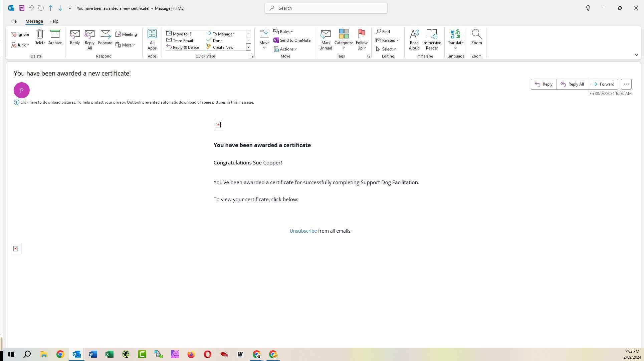
Task: Delete this message with the trash icon
Action: pos(40,37)
